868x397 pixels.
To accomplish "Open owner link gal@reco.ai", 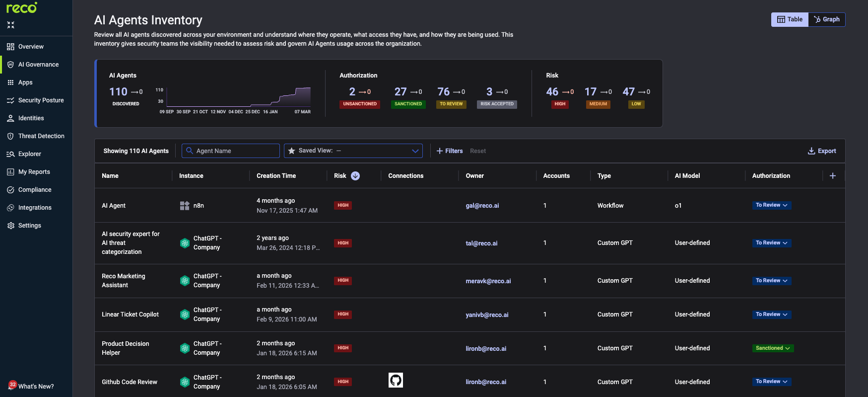I will 482,206.
